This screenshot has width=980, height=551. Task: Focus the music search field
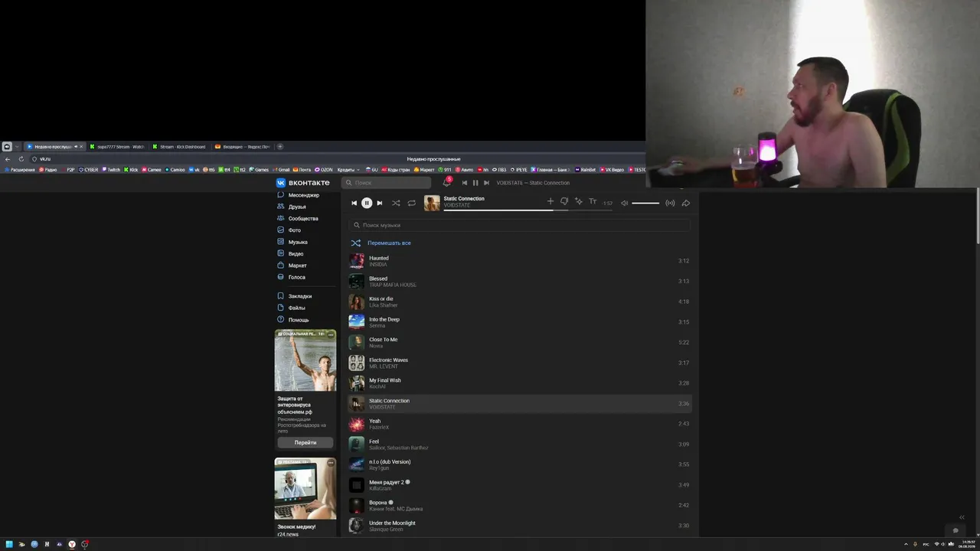[x=520, y=225]
